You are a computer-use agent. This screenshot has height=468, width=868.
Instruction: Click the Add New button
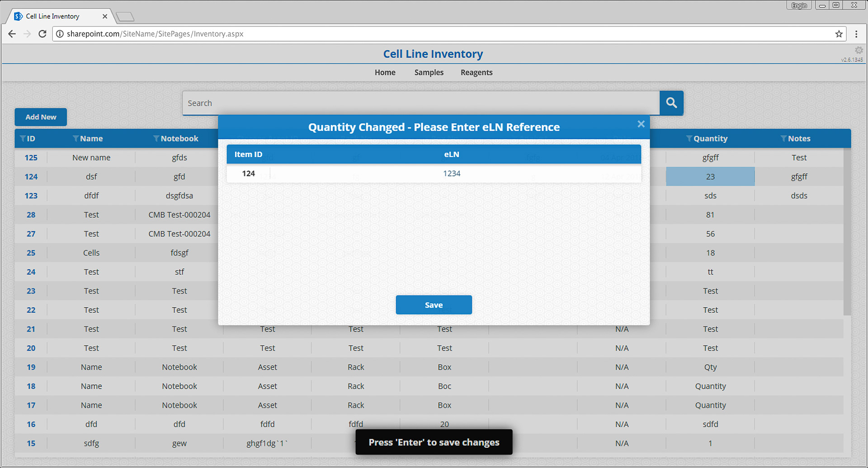click(41, 117)
